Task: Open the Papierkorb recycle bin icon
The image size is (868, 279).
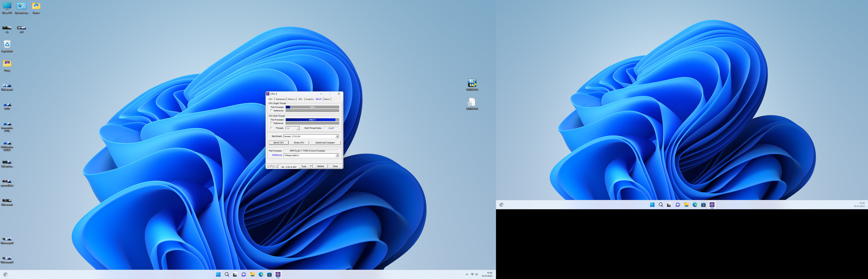Action: click(7, 45)
